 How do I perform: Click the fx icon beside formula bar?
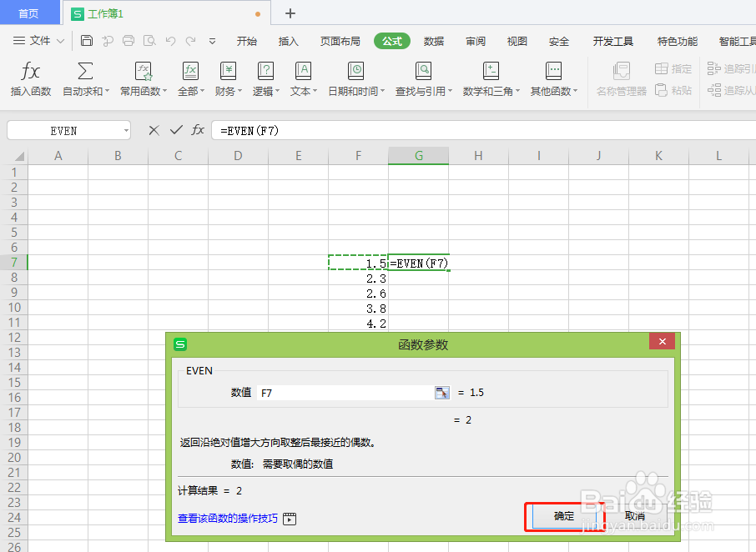point(198,129)
